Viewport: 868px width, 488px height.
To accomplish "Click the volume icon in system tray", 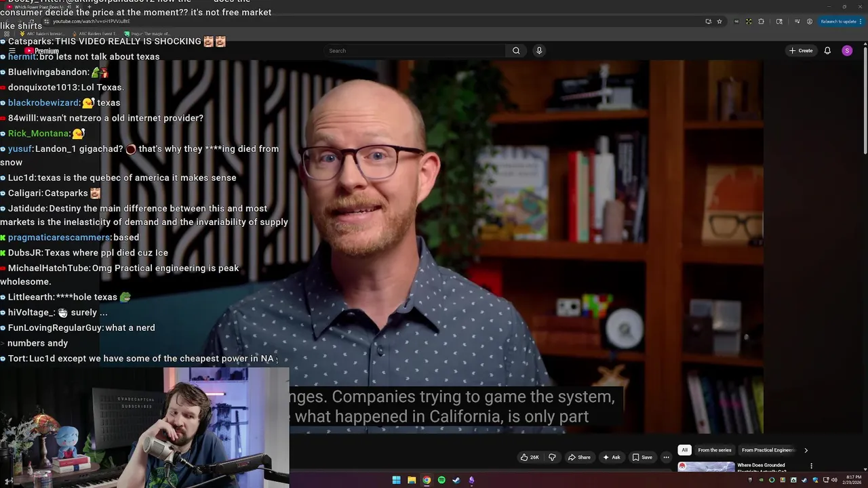I will (x=834, y=480).
